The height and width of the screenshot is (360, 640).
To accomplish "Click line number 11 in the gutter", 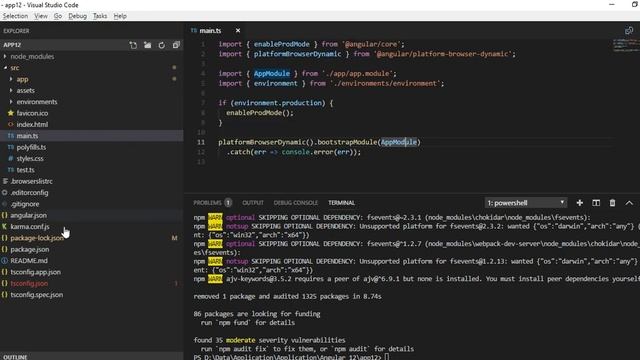I will [x=201, y=142].
